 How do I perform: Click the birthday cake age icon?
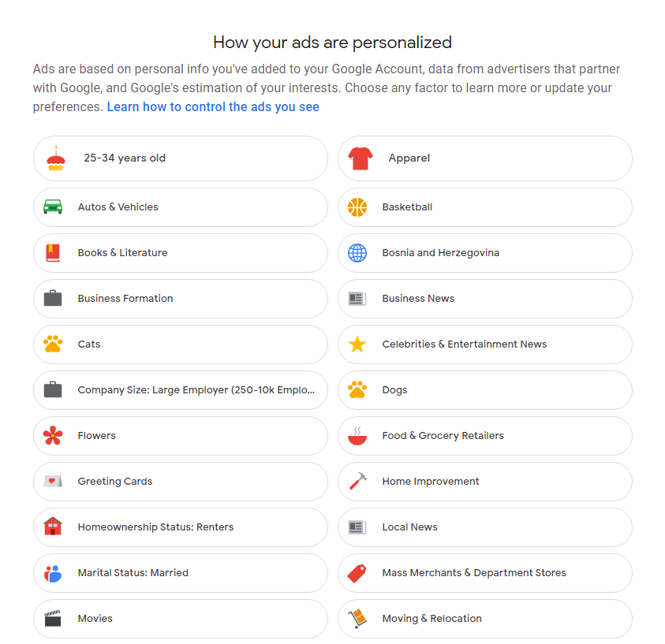55,158
